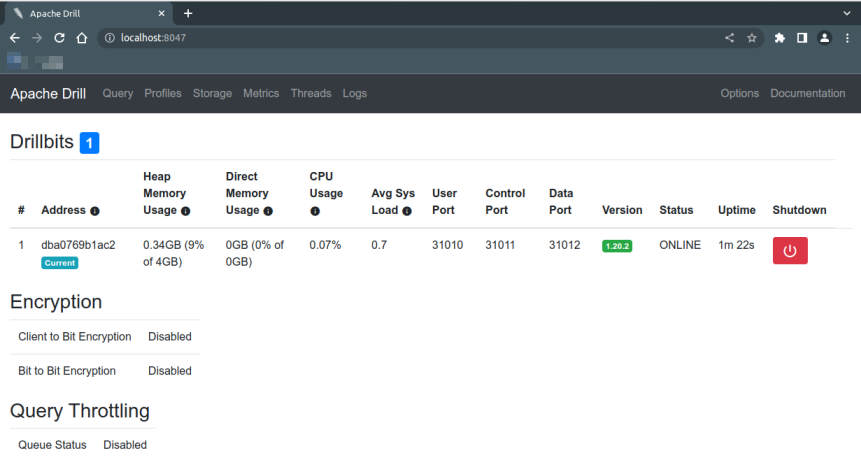This screenshot has width=861, height=460.
Task: Click the Apache Drill brand link
Action: 48,94
